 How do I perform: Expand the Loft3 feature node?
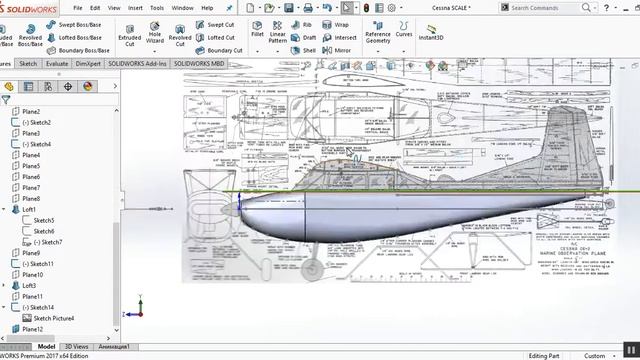click(x=4, y=285)
